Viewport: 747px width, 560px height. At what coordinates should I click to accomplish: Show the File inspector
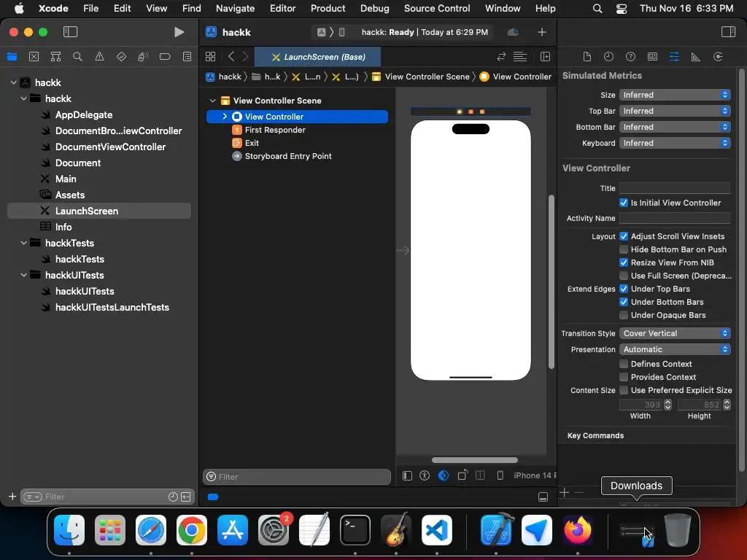point(587,57)
